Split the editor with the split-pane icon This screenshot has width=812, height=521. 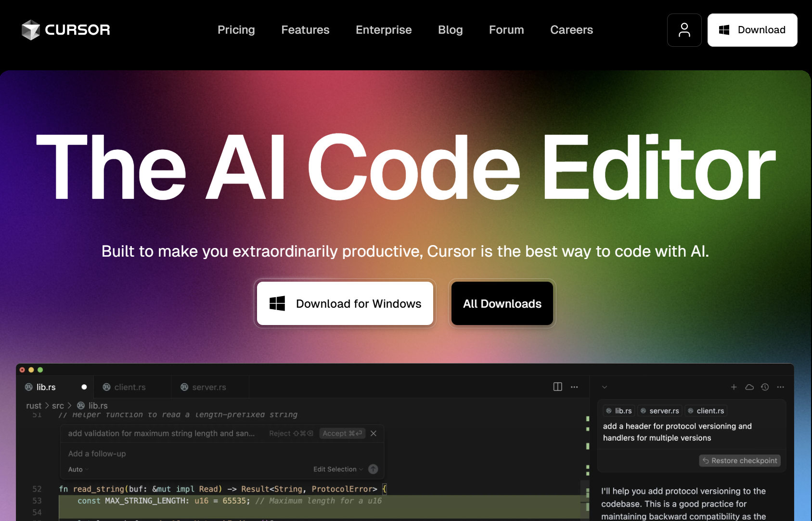(557, 387)
